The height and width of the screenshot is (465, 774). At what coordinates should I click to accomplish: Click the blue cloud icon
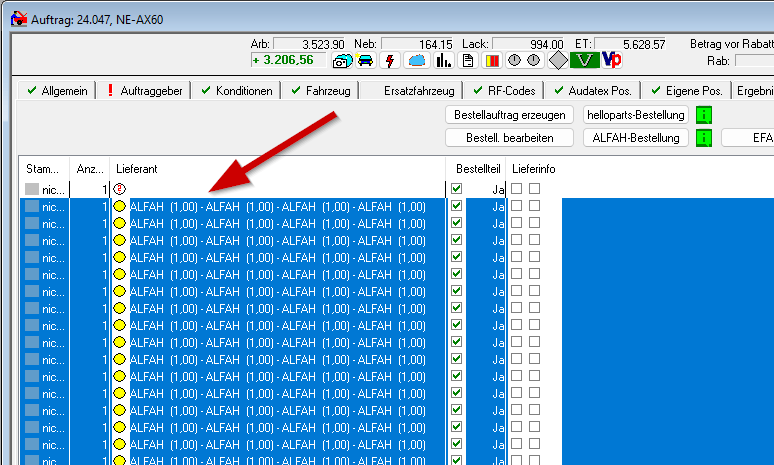click(417, 61)
